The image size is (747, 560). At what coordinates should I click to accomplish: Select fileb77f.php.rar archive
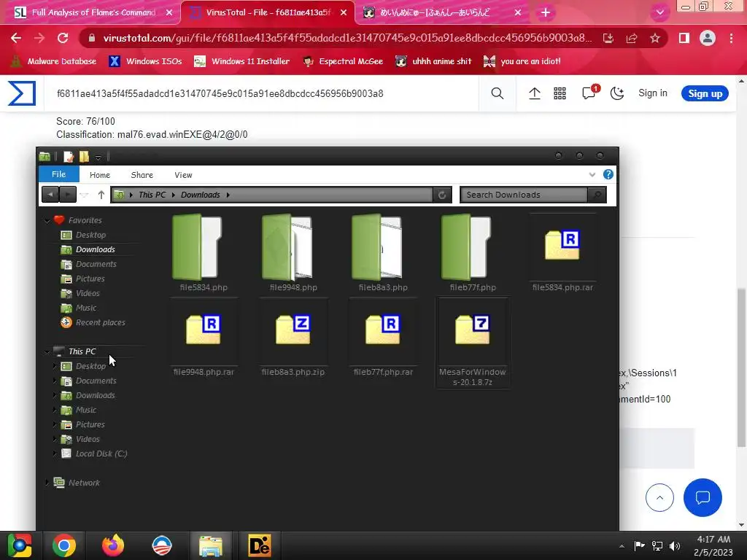pos(383,338)
